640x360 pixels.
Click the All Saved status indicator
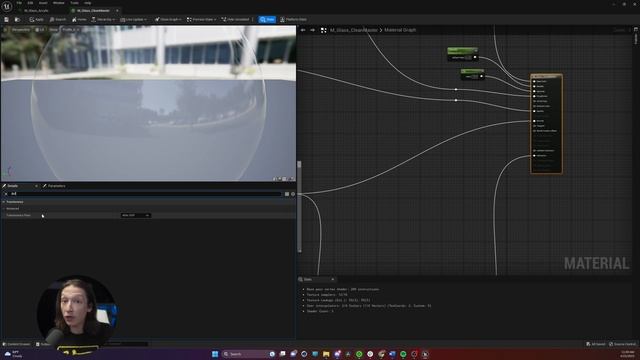[x=596, y=344]
